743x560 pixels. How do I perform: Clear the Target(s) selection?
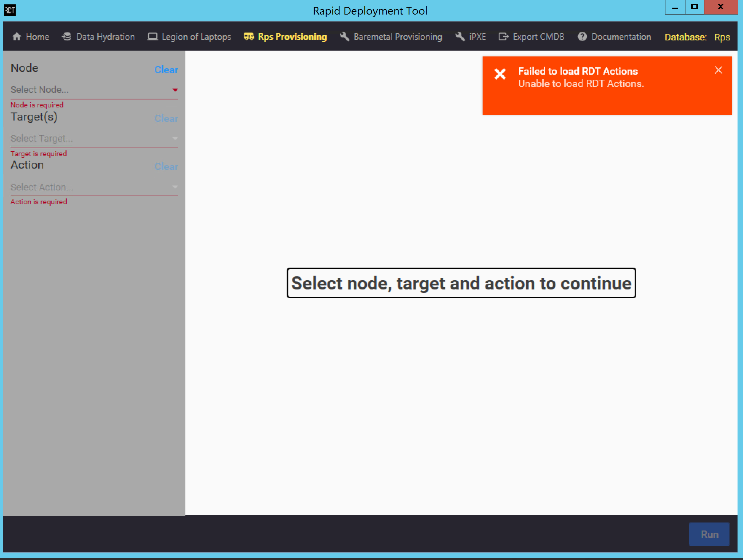(x=166, y=119)
